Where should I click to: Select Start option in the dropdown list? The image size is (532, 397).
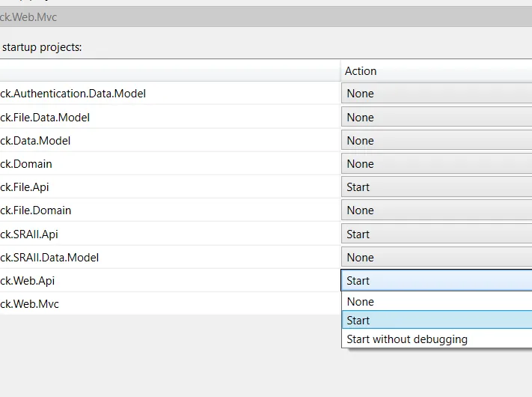[436, 321]
